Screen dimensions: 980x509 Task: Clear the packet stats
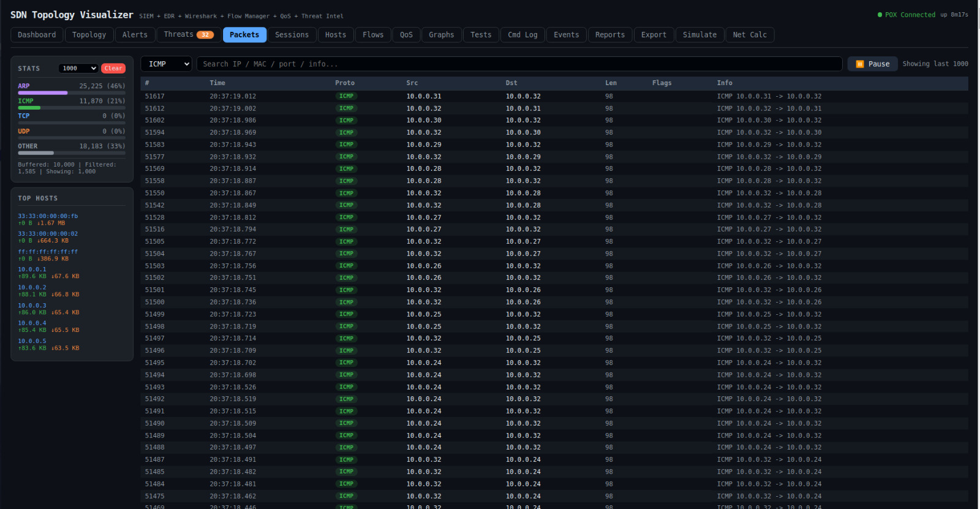(113, 69)
